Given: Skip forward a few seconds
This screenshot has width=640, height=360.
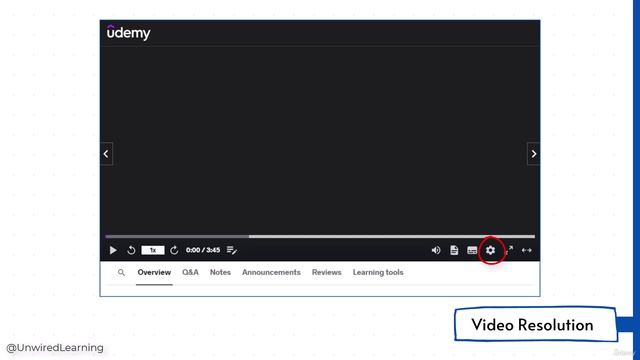Looking at the screenshot, I should (174, 250).
